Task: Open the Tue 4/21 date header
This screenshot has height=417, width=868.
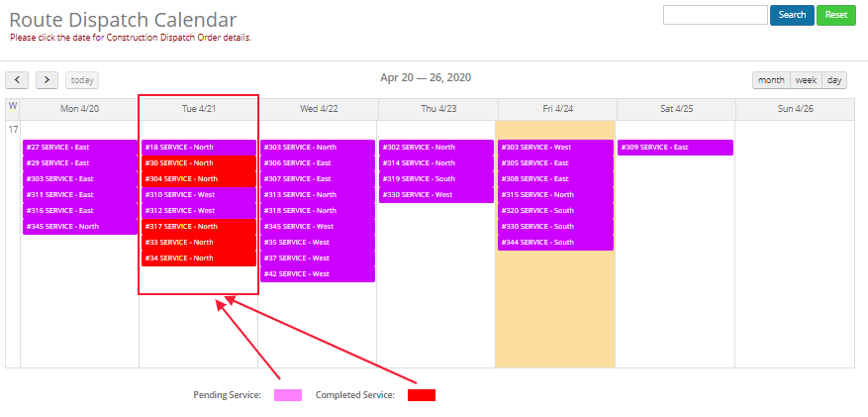Action: (199, 109)
